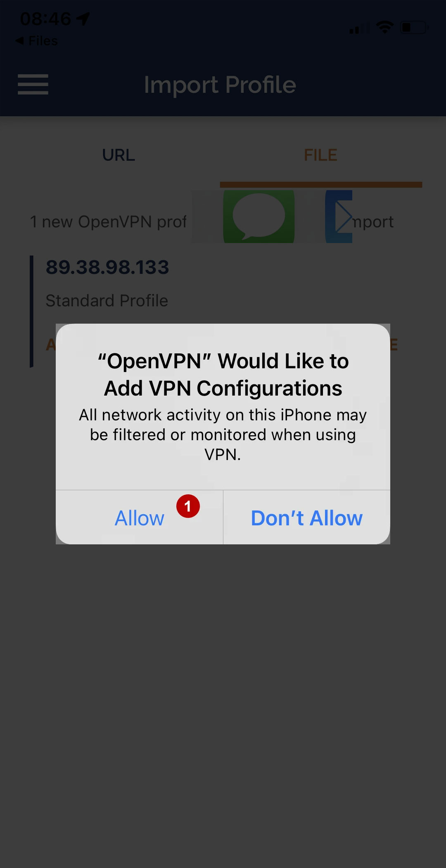The width and height of the screenshot is (446, 868).
Task: Tap the blue arrow icon
Action: [x=339, y=217]
